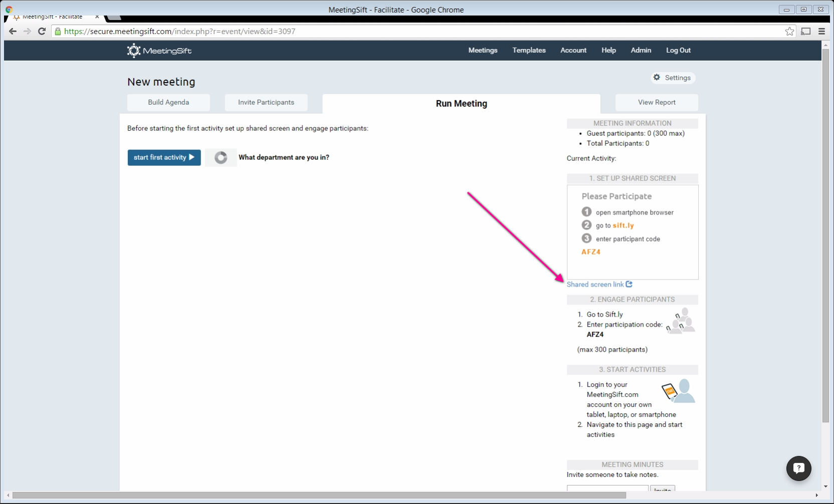The image size is (834, 504).
Task: Open the Invite Participants tab
Action: click(266, 102)
